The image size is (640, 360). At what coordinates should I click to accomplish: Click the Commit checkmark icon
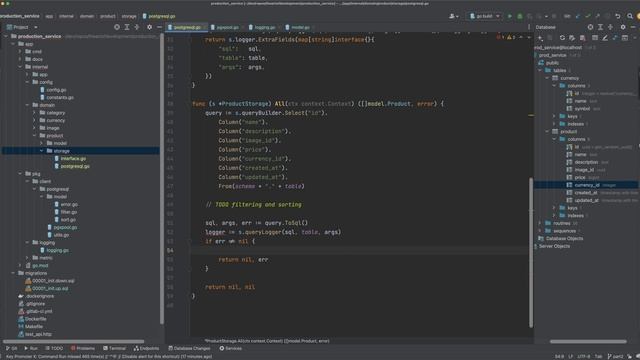(x=588, y=16)
